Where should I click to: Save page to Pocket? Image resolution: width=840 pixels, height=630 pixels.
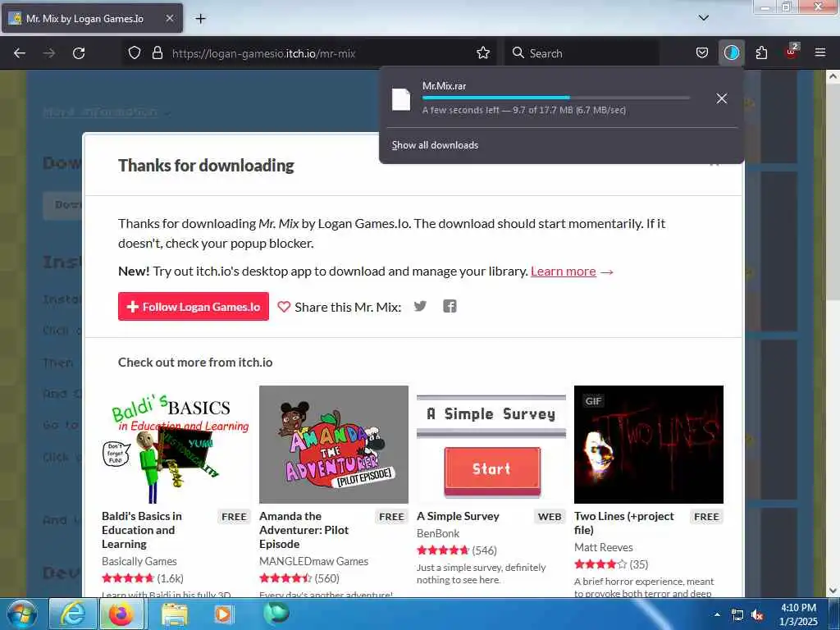click(702, 53)
